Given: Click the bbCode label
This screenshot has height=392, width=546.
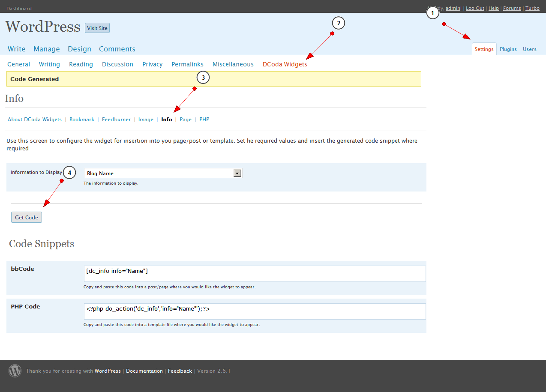Looking at the screenshot, I should pyautogui.click(x=22, y=269).
